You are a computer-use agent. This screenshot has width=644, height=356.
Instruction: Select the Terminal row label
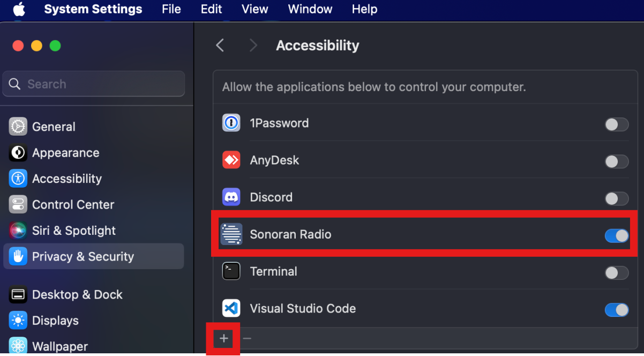tap(273, 271)
